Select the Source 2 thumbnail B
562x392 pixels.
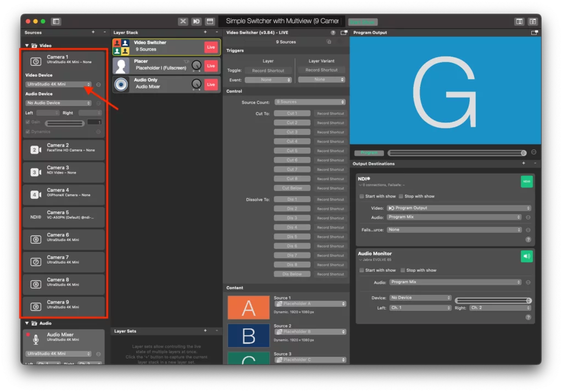(249, 335)
